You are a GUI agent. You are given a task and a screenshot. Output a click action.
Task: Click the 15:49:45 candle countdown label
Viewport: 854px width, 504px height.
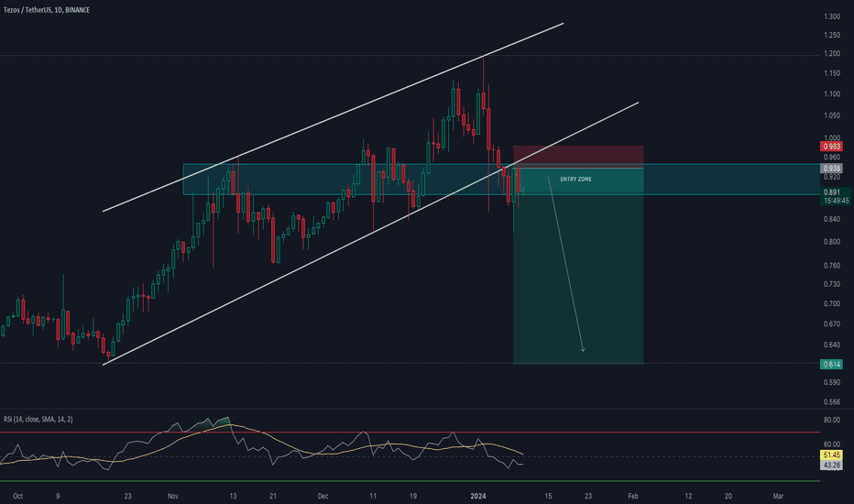(x=836, y=201)
